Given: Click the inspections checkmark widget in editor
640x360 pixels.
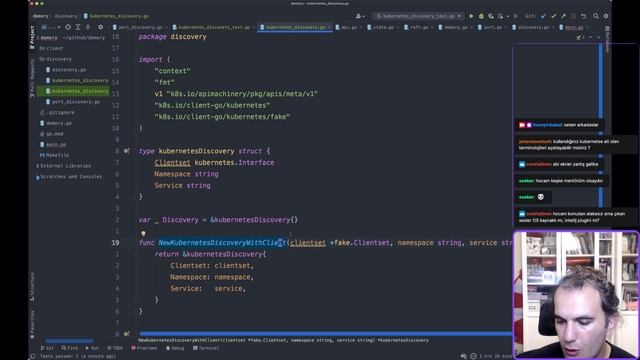Looking at the screenshot, I should coord(581,37).
